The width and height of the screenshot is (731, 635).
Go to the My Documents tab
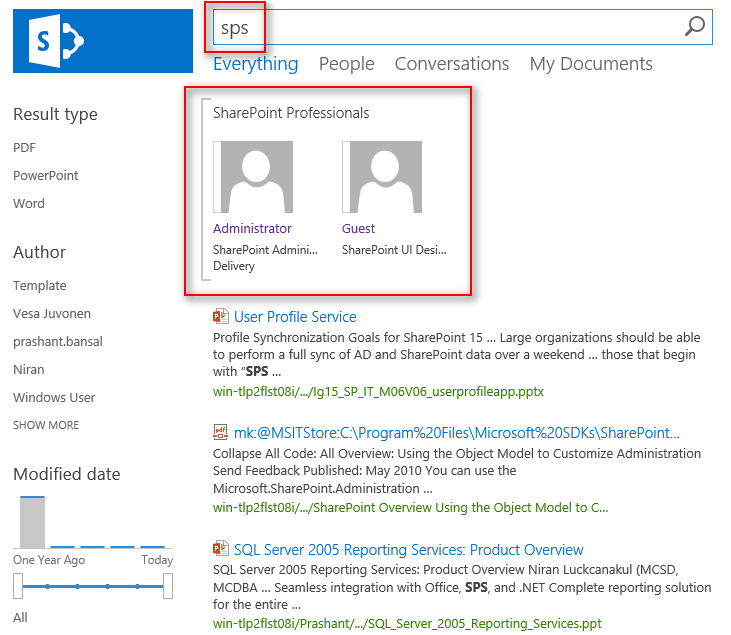pos(591,64)
